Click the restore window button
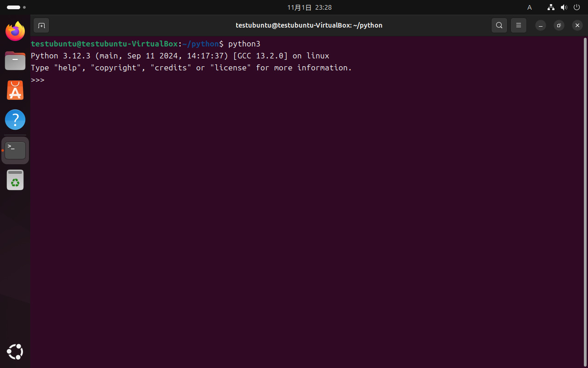The width and height of the screenshot is (588, 368). tap(559, 25)
